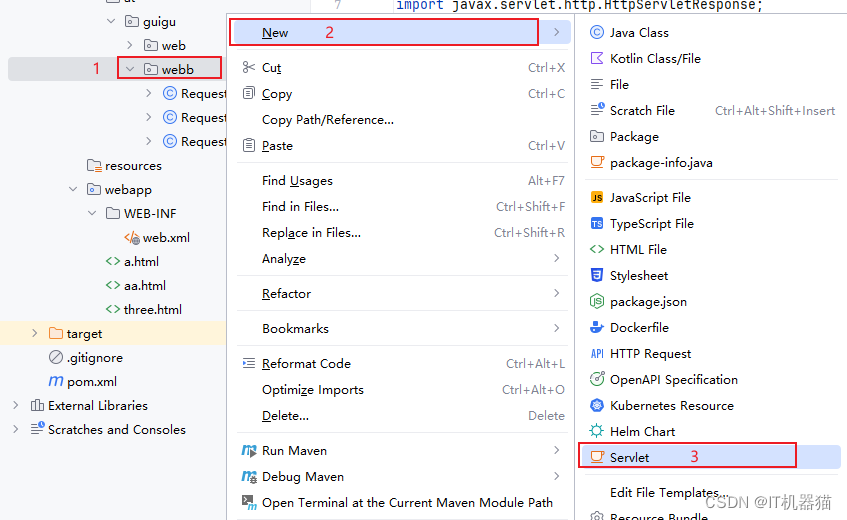Open the Debug Maven submenu arrow

point(556,476)
